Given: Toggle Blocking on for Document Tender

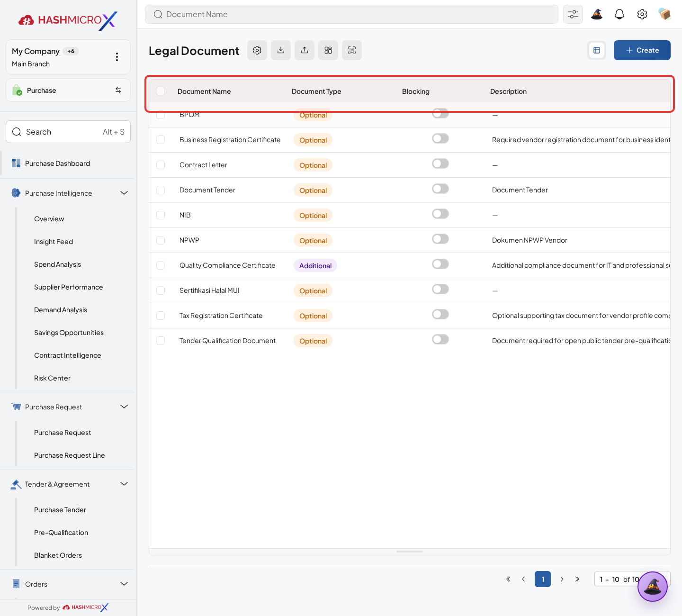Looking at the screenshot, I should point(440,189).
